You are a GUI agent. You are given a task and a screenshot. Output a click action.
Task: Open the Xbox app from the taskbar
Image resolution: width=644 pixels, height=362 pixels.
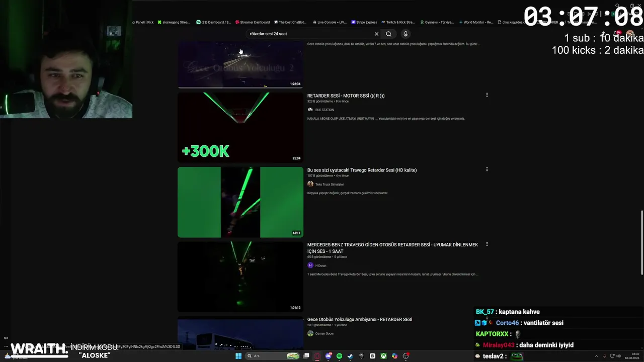[383, 356]
